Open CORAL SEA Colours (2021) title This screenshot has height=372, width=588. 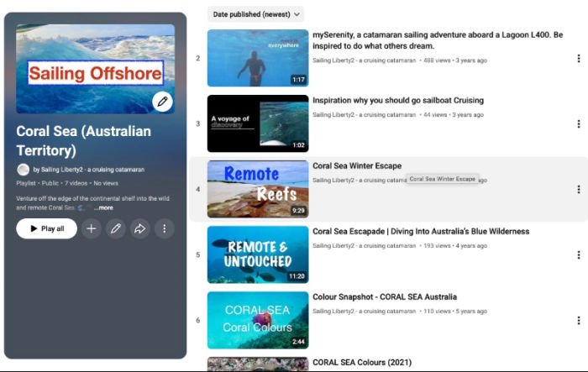pos(362,362)
